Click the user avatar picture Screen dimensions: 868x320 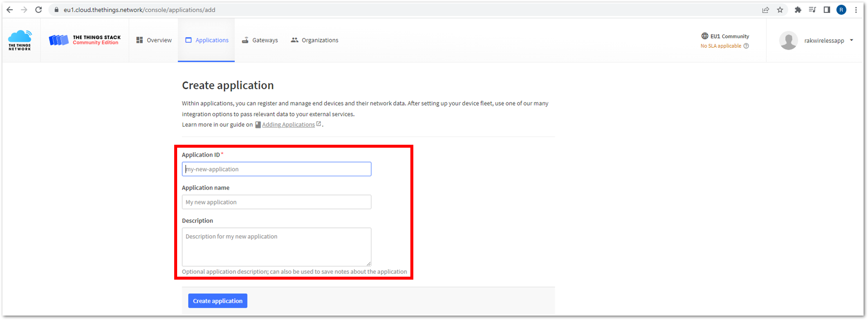(x=788, y=40)
